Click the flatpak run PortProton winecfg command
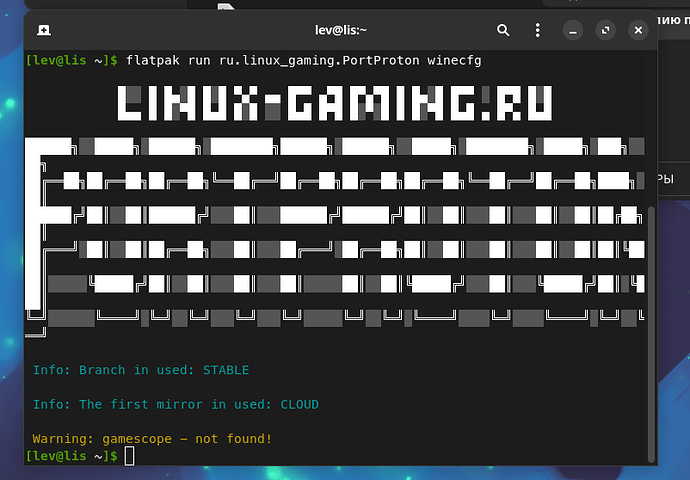Image resolution: width=690 pixels, height=480 pixels. tap(304, 61)
